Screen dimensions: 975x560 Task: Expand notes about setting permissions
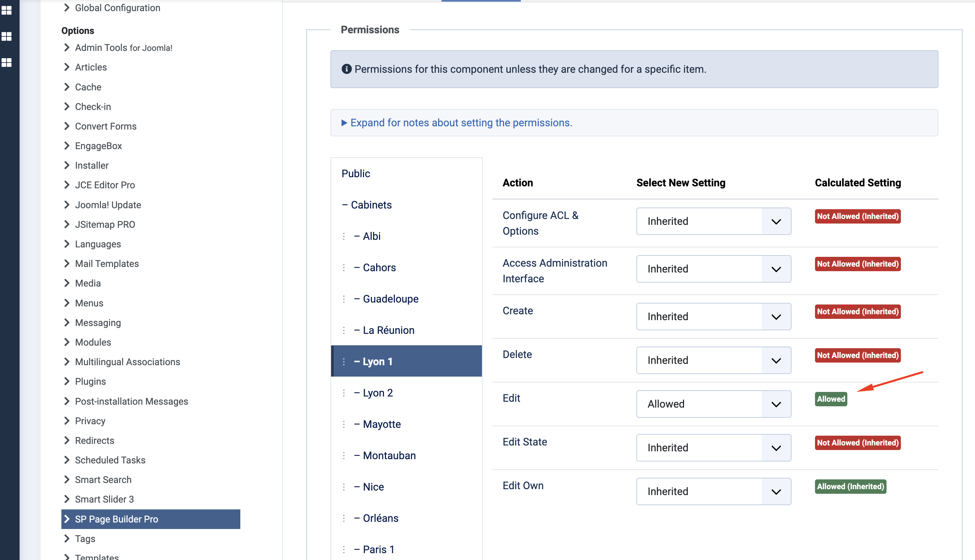pos(461,122)
